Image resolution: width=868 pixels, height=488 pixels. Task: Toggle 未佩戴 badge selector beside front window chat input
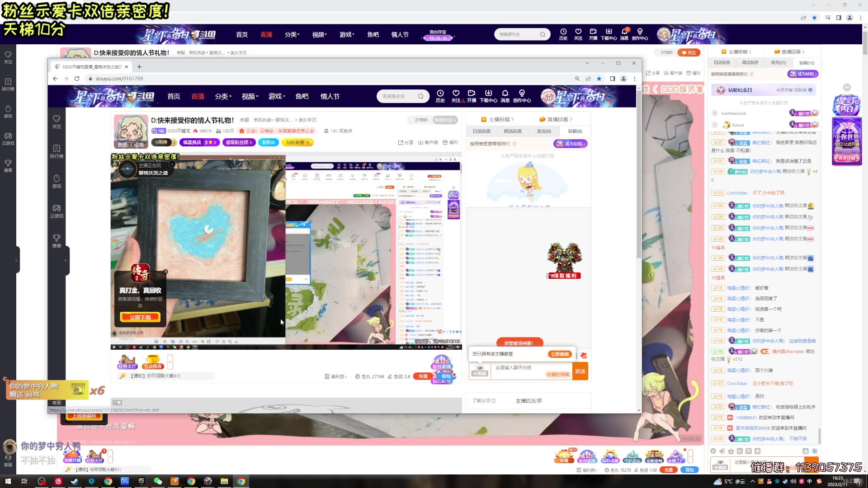click(480, 371)
